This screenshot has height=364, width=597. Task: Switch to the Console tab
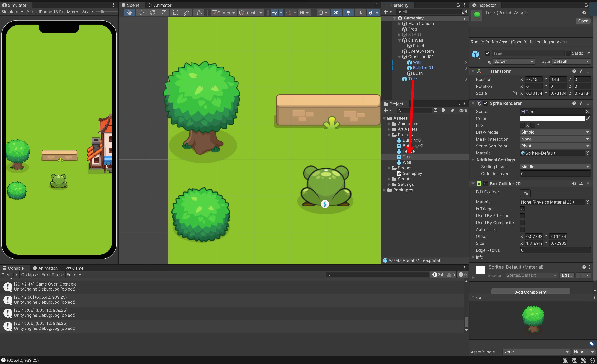pyautogui.click(x=13, y=268)
